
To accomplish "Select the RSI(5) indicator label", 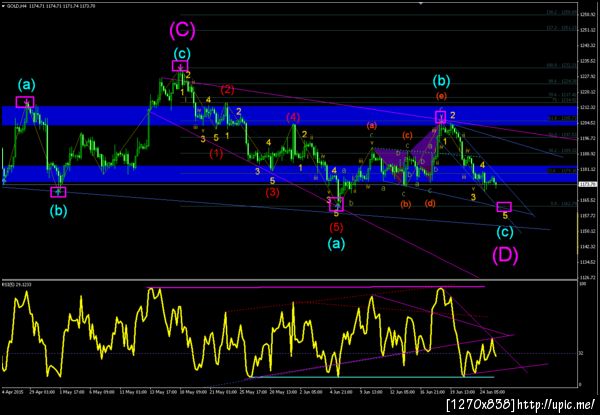I will pos(7,285).
